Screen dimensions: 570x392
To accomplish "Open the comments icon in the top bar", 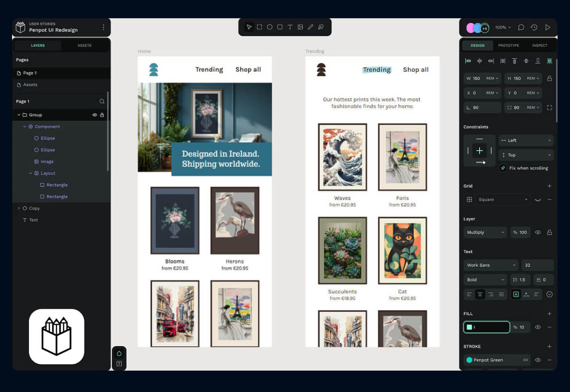I will (x=521, y=27).
